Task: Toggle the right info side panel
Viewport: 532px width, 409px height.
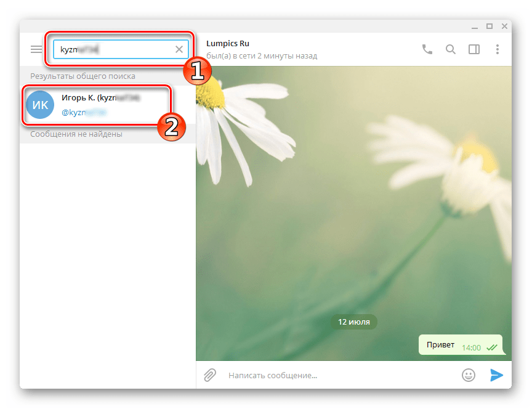Action: [474, 49]
